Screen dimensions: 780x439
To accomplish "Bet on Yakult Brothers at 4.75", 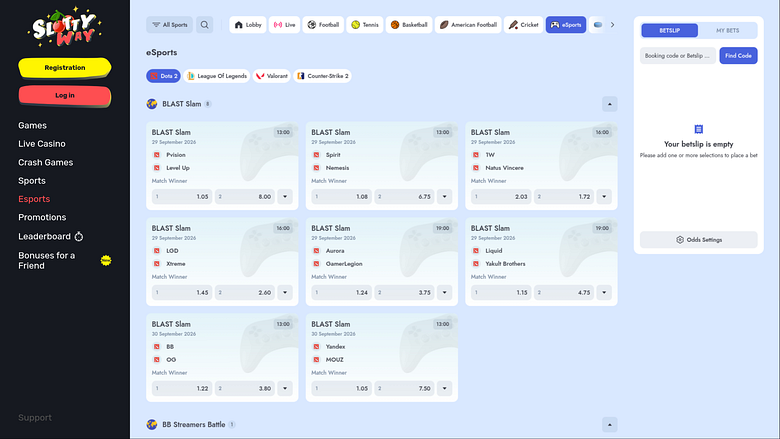I will [x=565, y=293].
